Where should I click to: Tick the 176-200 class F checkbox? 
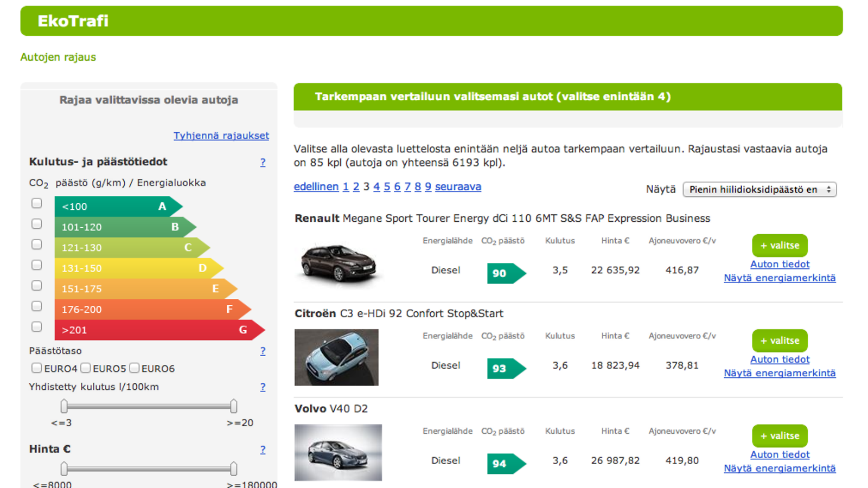[x=36, y=306]
